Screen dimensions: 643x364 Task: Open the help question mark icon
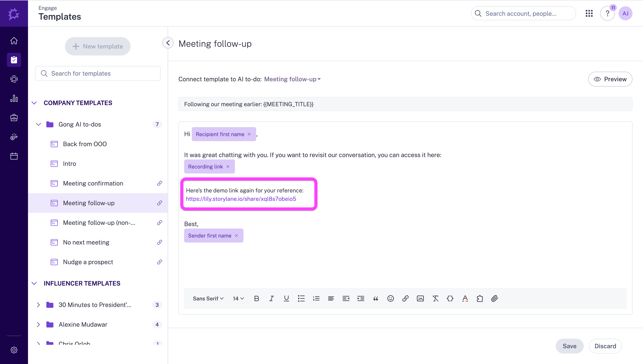pos(607,14)
